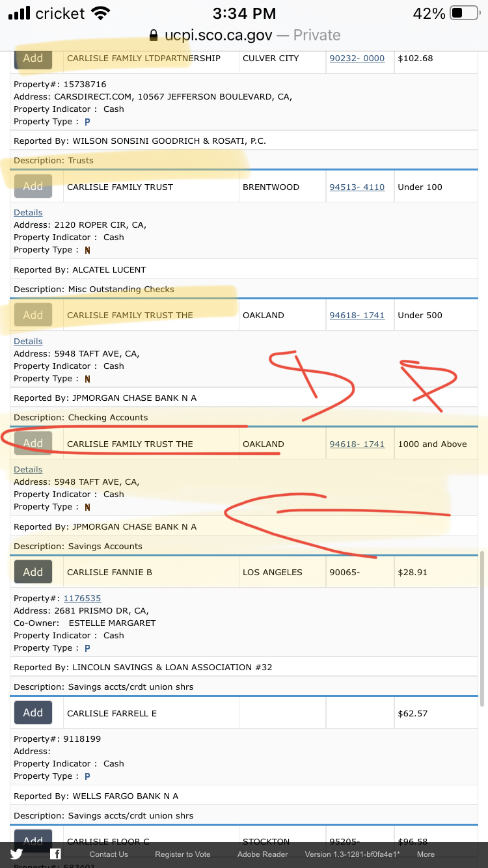Tap the lock icon beside the URL

click(x=154, y=35)
